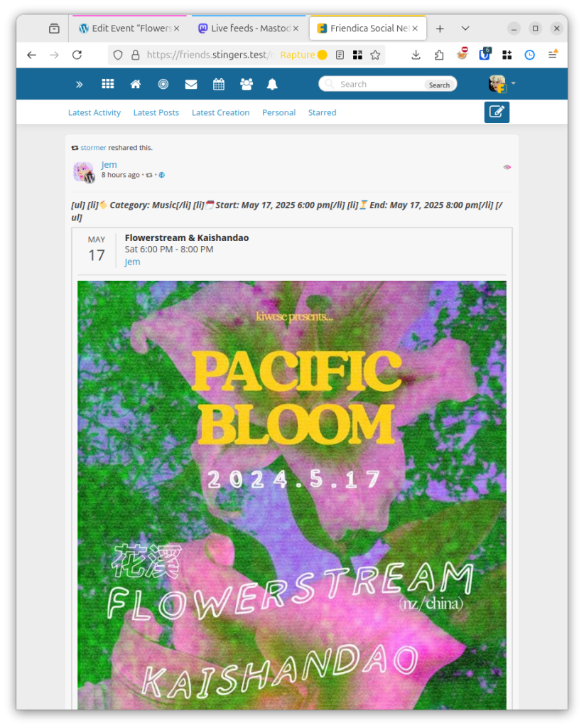The width and height of the screenshot is (584, 728).
Task: Click the Jem link in event card
Action: tap(132, 262)
